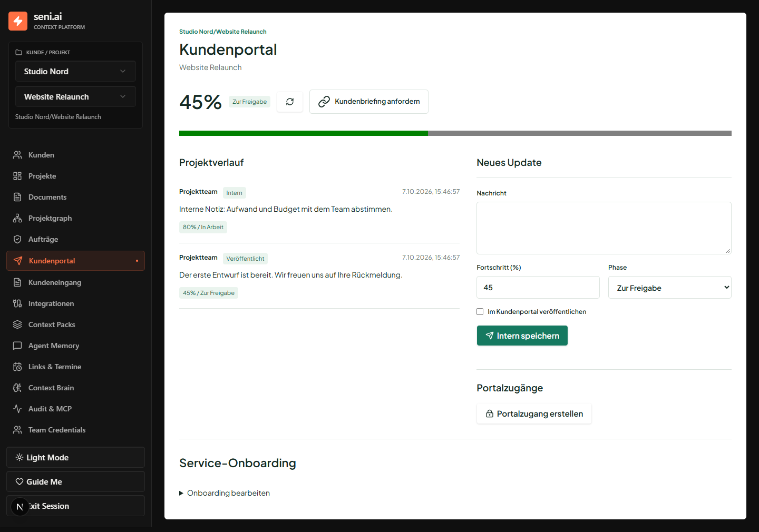Click into the Nachricht text area
Screen dimensions: 759x532
coord(604,228)
